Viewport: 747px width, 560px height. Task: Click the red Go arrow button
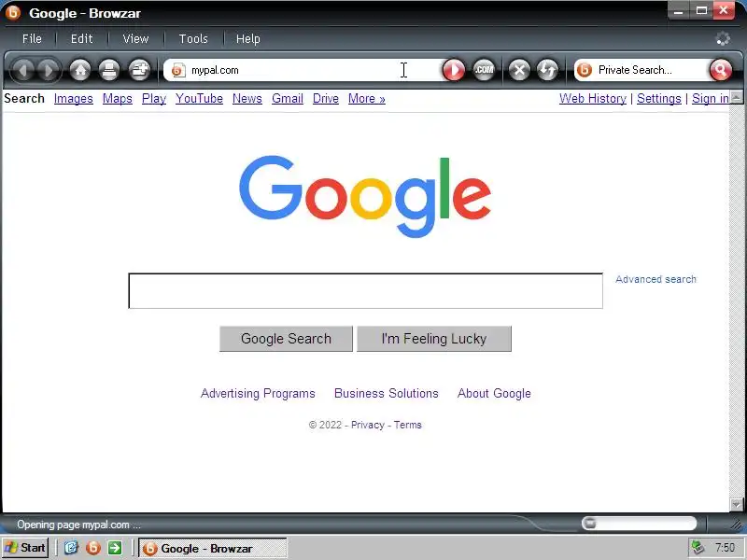coord(454,71)
